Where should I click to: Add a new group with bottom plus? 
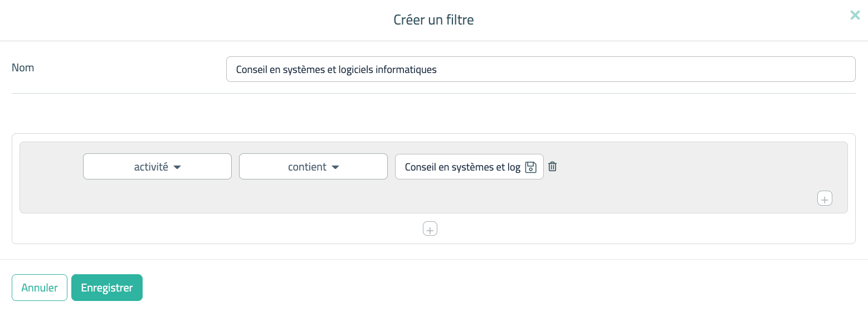coord(430,229)
